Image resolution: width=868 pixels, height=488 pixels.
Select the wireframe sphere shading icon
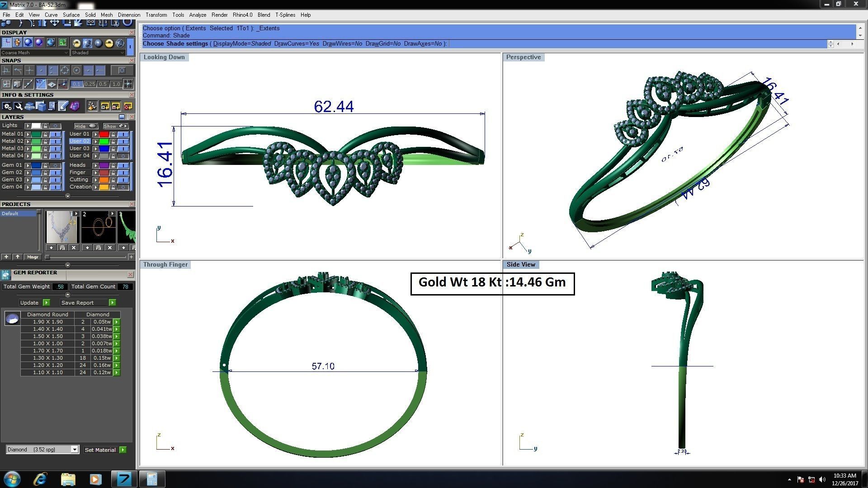120,43
